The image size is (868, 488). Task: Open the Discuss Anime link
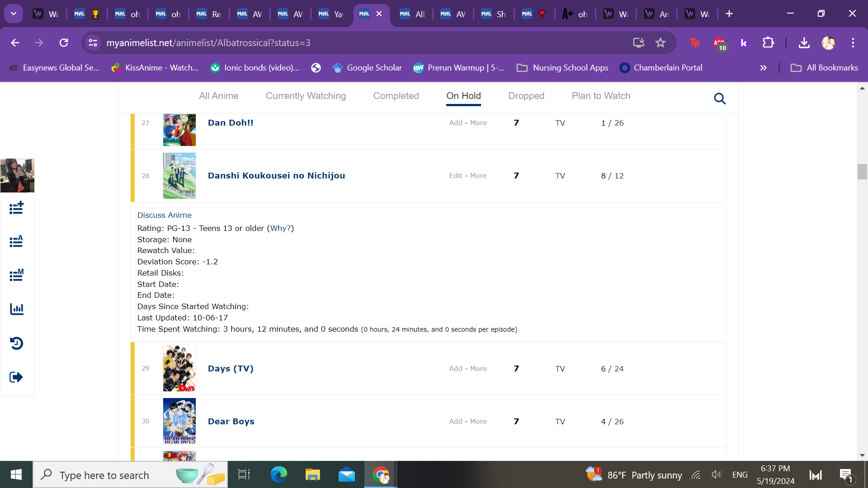pos(164,215)
